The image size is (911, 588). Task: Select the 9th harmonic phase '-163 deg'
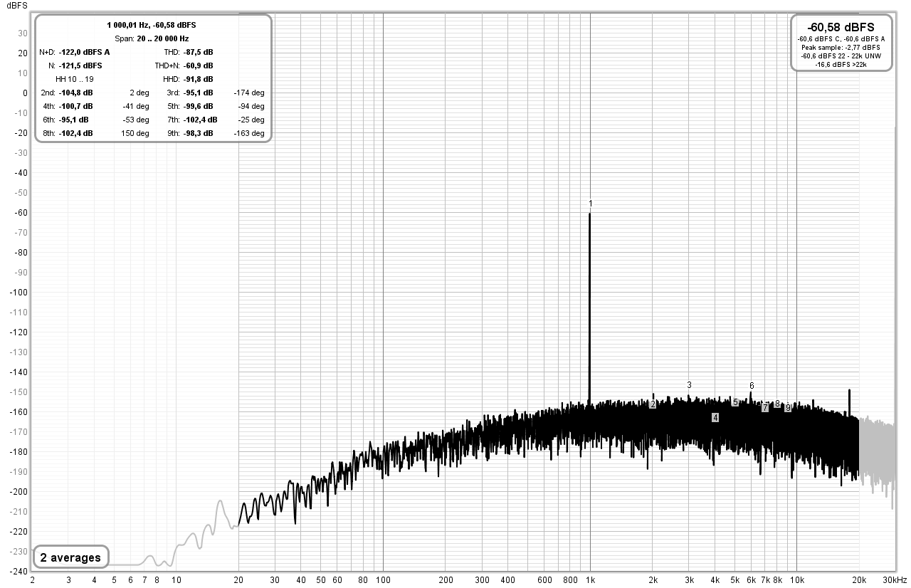[x=249, y=133]
